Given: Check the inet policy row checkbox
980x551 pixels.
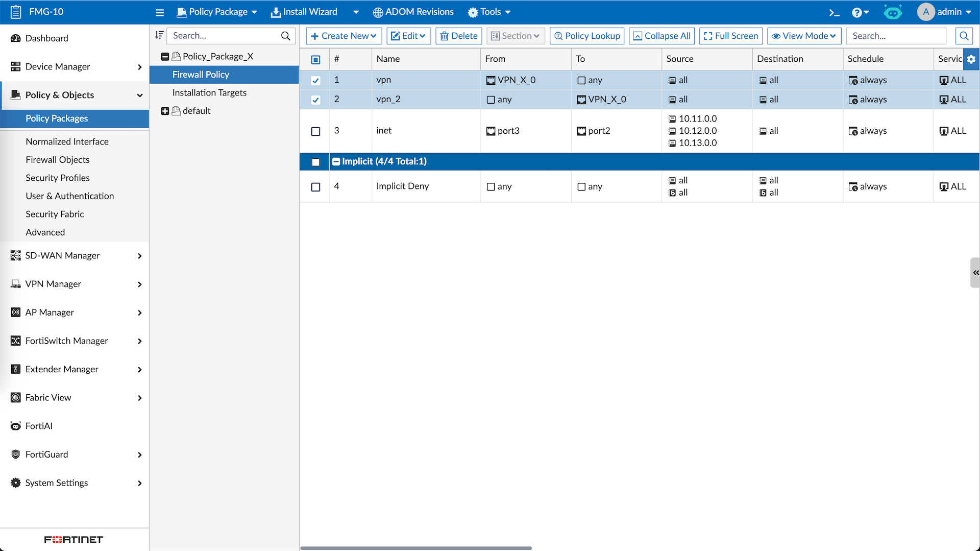Looking at the screenshot, I should (x=315, y=131).
